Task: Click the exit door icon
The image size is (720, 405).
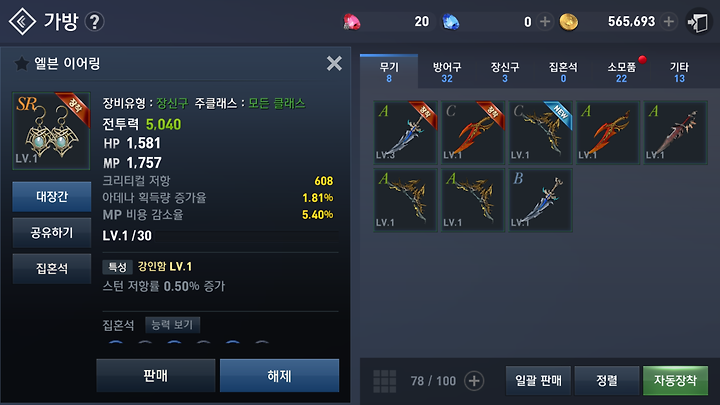Action: tap(698, 22)
